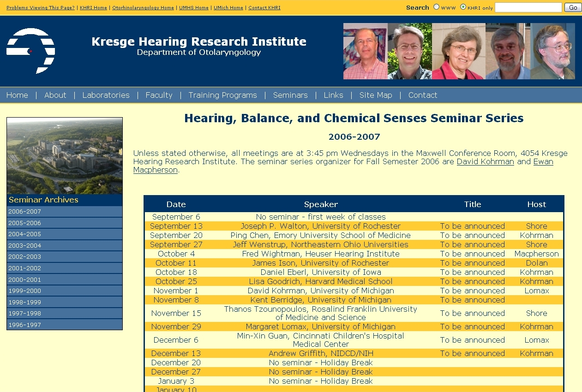Click the Host column header

coord(537,204)
